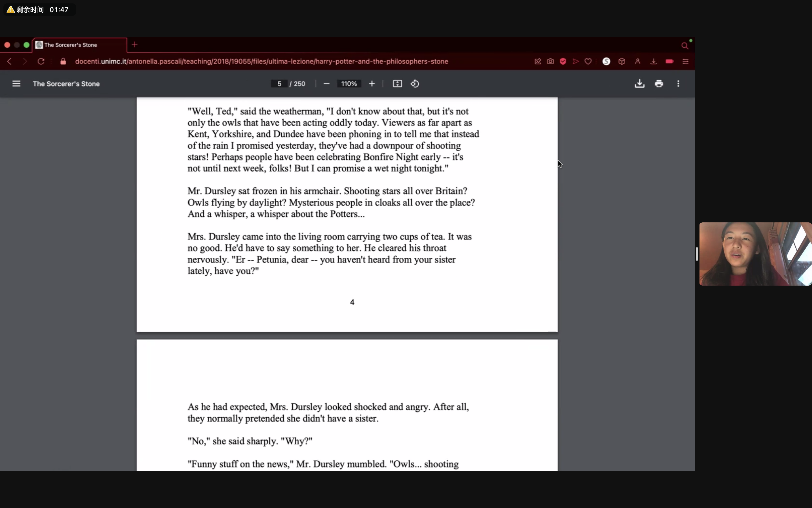Take a snapshot with camera icon
This screenshot has width=812, height=508.
point(550,62)
